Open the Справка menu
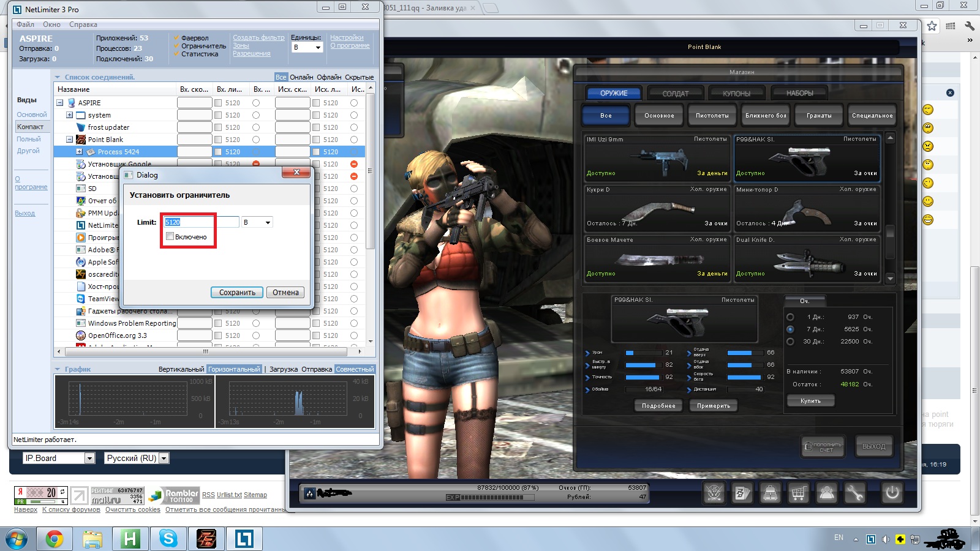 [x=83, y=24]
